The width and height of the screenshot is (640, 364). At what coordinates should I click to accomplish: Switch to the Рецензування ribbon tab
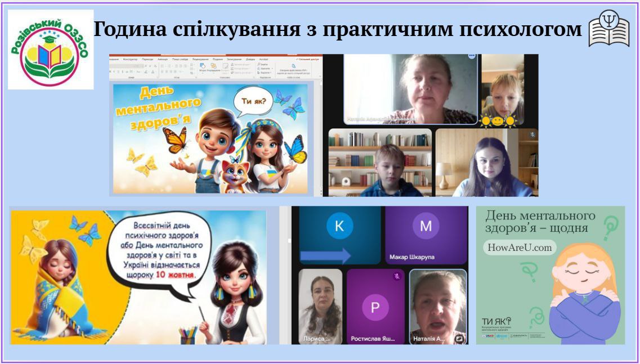pyautogui.click(x=200, y=59)
